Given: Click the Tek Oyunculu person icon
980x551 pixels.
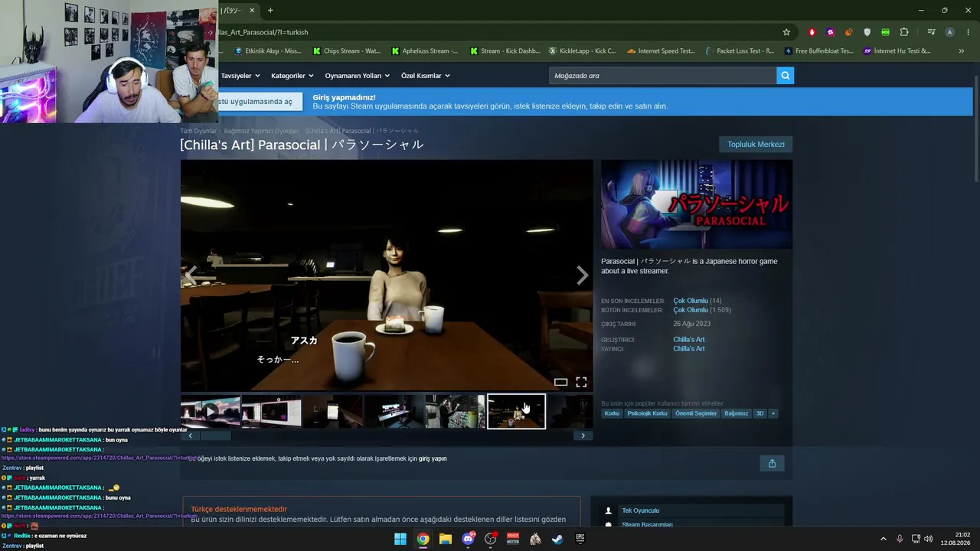Looking at the screenshot, I should click(x=609, y=510).
